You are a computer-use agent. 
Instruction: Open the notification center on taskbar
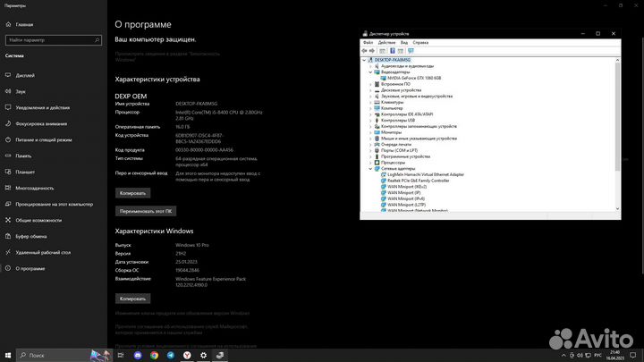click(x=633, y=356)
